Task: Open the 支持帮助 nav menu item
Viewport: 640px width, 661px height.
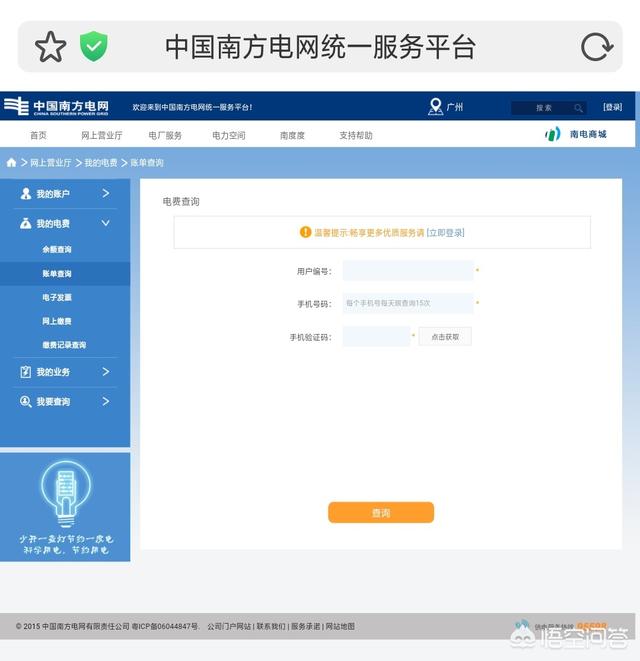Action: click(x=356, y=135)
